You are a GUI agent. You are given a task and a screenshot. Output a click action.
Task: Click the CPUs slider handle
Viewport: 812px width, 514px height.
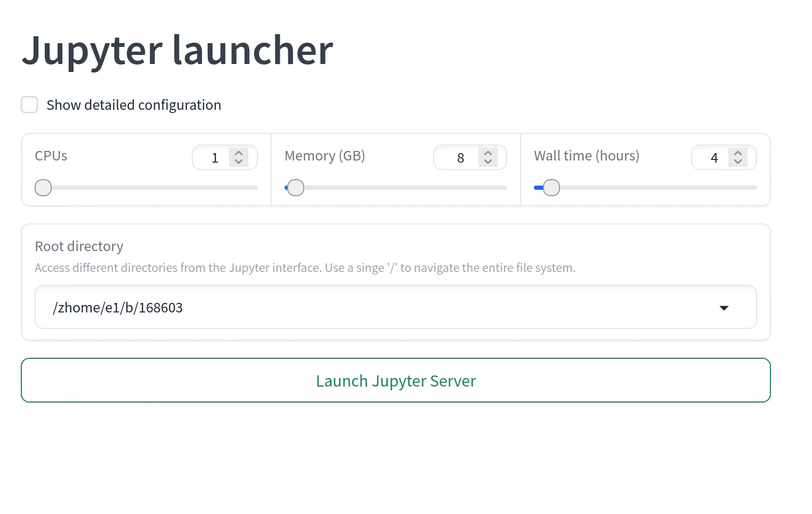point(43,188)
